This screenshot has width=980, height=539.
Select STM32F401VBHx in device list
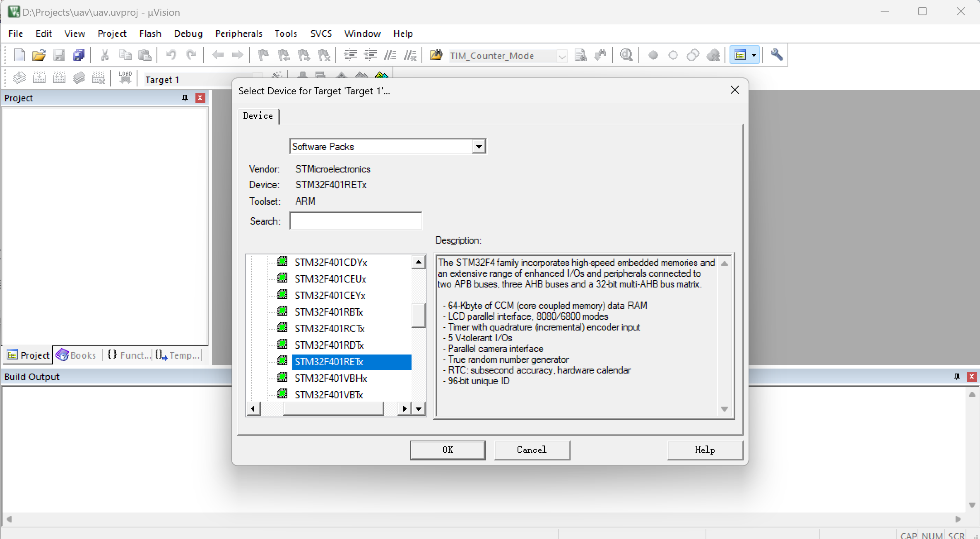coord(331,378)
